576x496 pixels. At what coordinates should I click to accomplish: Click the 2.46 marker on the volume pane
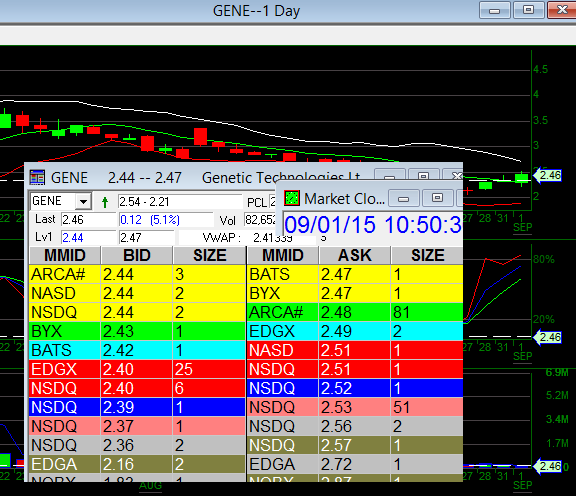click(x=547, y=466)
